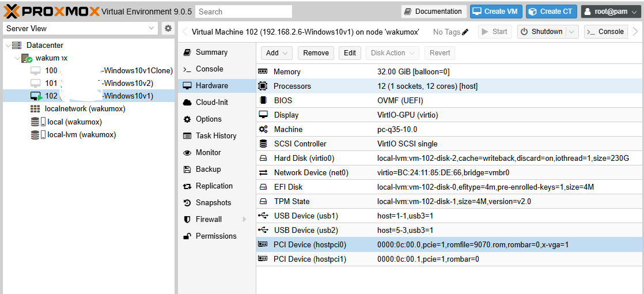Click the VM 101 monitor icon
The image size is (644, 294).
(36, 84)
